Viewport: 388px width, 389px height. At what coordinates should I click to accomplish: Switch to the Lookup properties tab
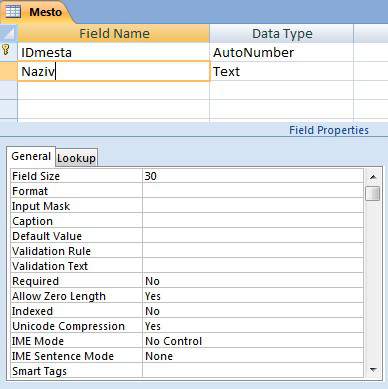click(x=76, y=158)
